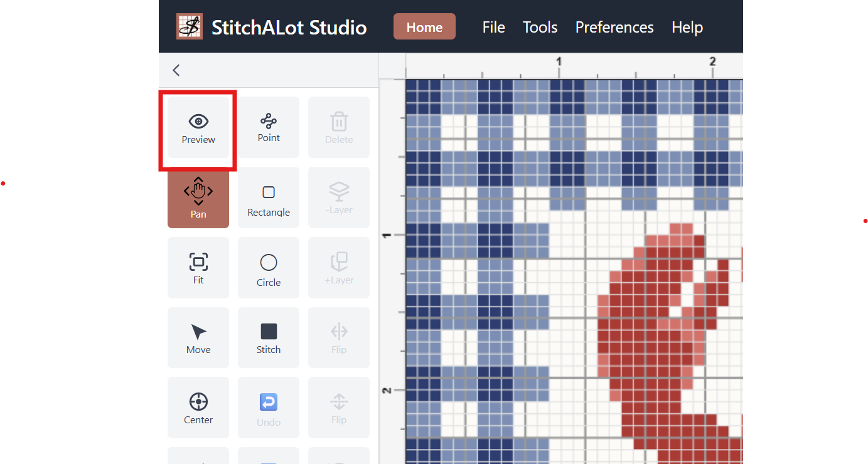Select the Point tool
Screen dimensions: 868x464
point(269,127)
